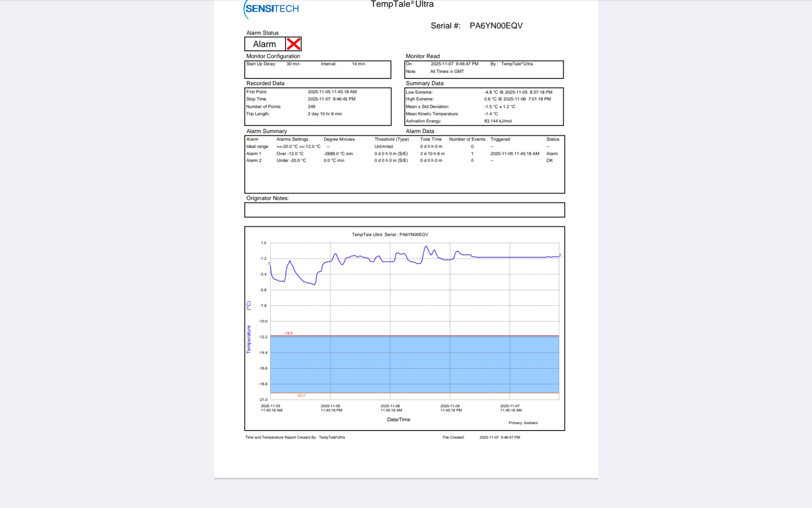The image size is (812, 508).
Task: Click the Alarm status box label
Action: (264, 44)
